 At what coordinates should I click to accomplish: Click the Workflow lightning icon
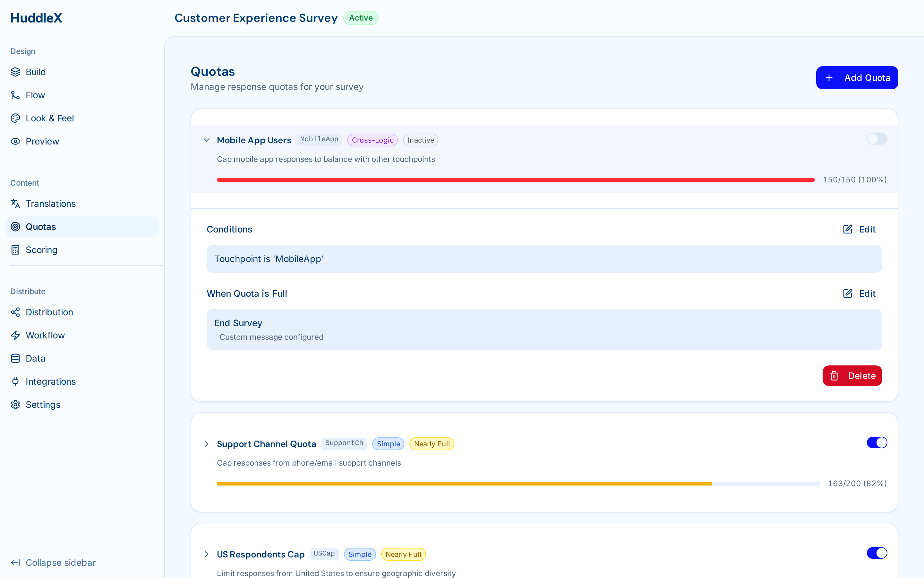(x=15, y=335)
